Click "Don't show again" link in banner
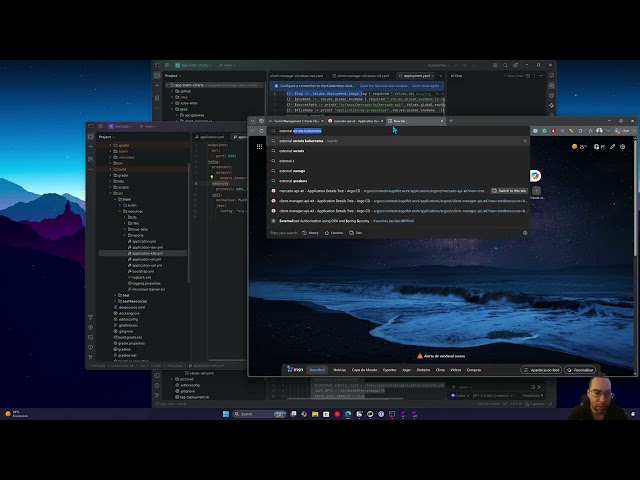 tap(425, 86)
